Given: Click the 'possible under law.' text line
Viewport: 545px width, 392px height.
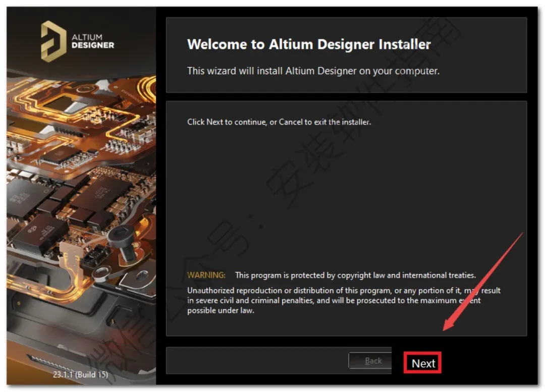Looking at the screenshot, I should (221, 311).
